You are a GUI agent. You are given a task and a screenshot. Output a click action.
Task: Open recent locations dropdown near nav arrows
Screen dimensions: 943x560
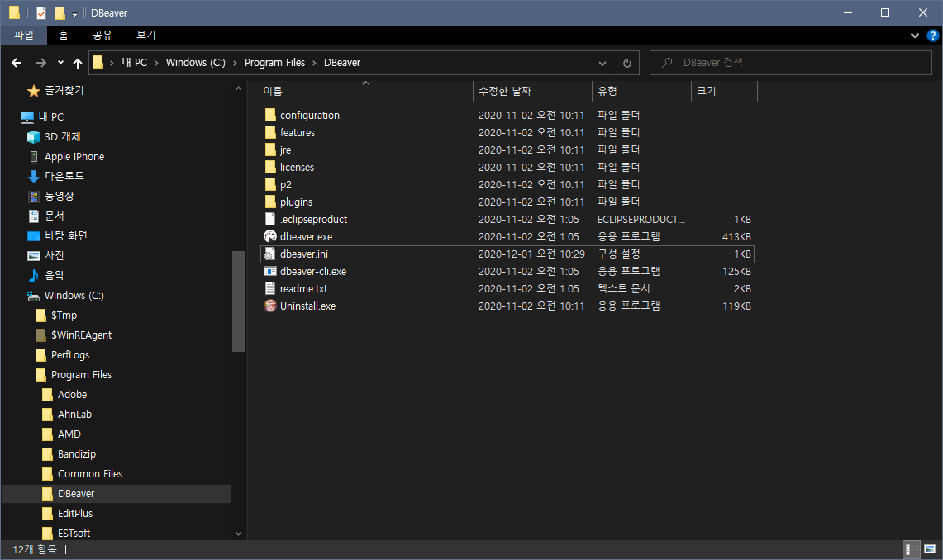pyautogui.click(x=60, y=63)
